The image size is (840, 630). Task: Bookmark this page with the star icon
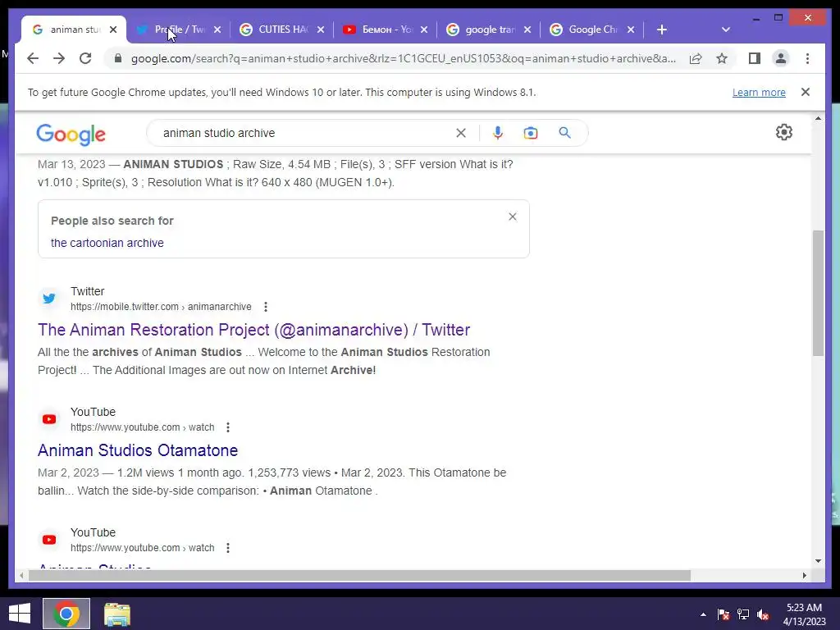[722, 58]
